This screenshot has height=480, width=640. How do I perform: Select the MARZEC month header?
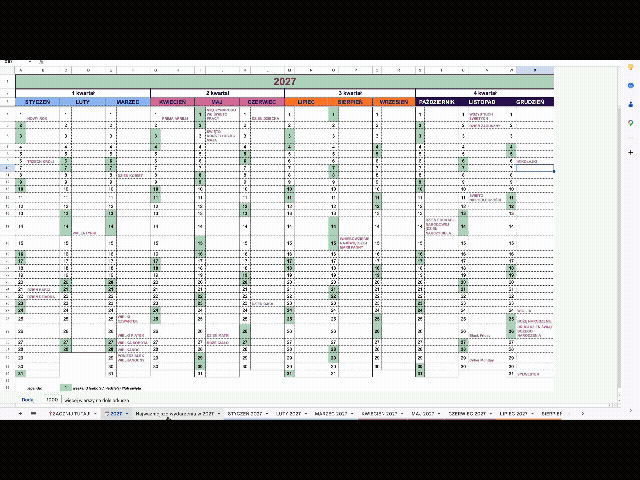[128, 102]
